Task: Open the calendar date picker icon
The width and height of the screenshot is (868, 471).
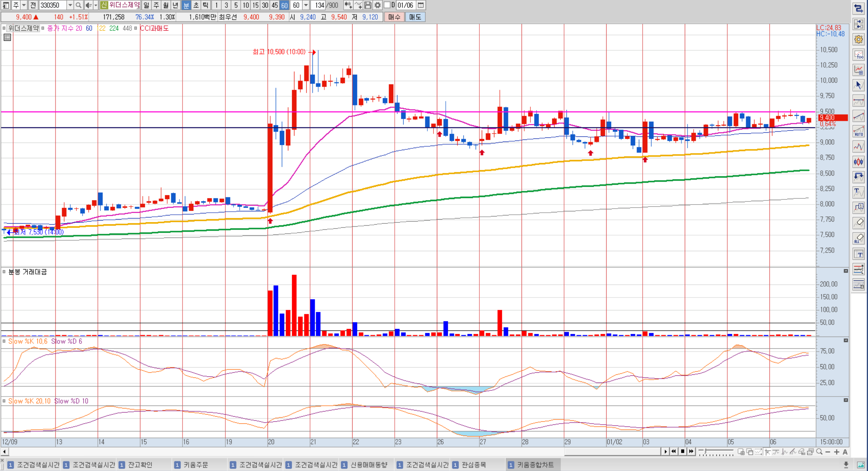Action: [x=421, y=5]
